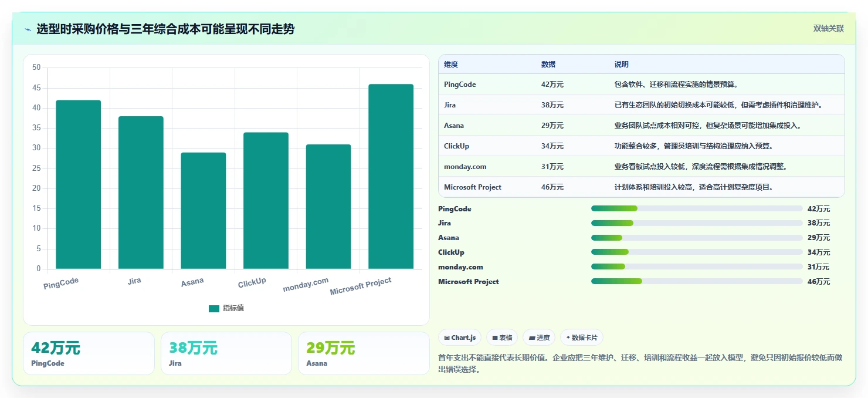The image size is (868, 398).
Task: Click the ClickUp bar in the chart
Action: pos(266,201)
